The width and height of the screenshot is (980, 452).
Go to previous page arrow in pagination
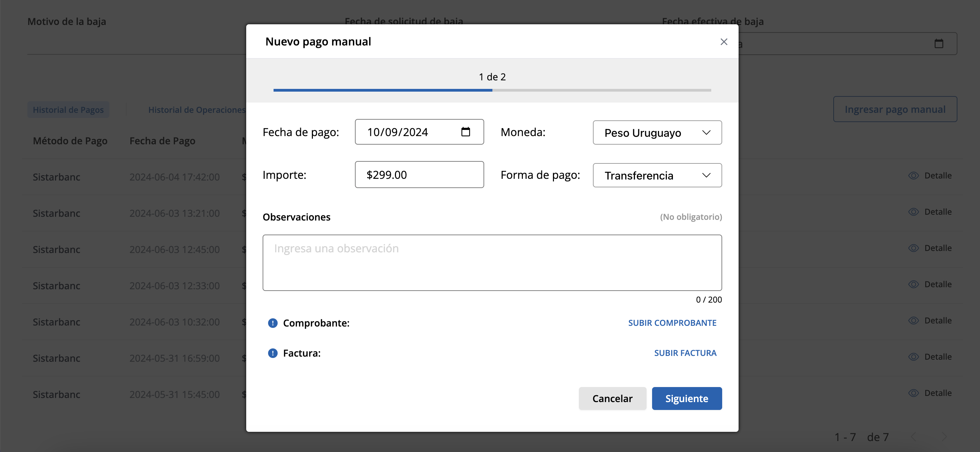tap(914, 437)
